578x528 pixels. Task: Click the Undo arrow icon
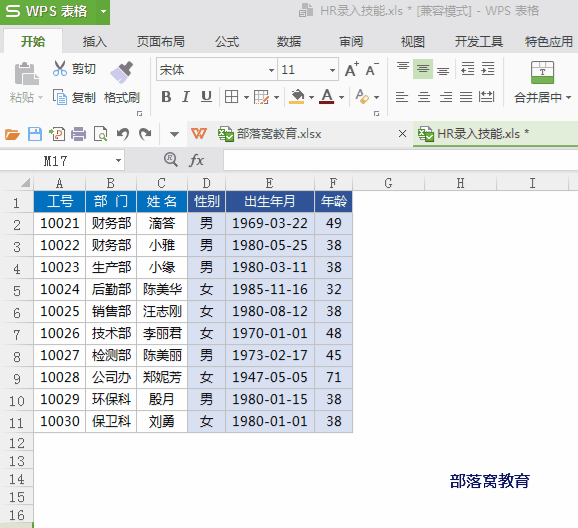123,134
